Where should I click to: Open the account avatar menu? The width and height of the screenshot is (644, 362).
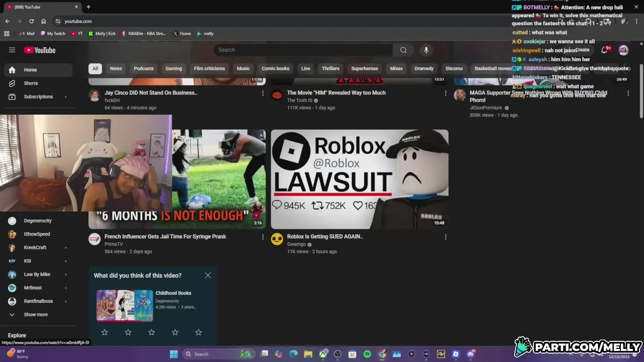[x=623, y=50]
